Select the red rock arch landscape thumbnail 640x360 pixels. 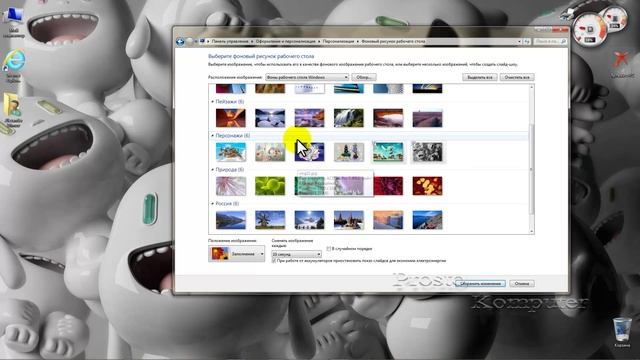[388, 118]
